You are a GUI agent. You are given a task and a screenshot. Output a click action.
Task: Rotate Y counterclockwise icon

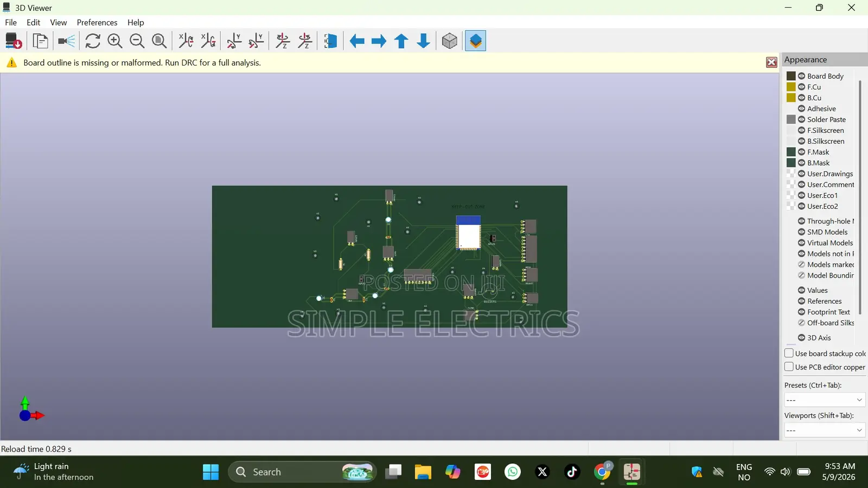click(256, 41)
